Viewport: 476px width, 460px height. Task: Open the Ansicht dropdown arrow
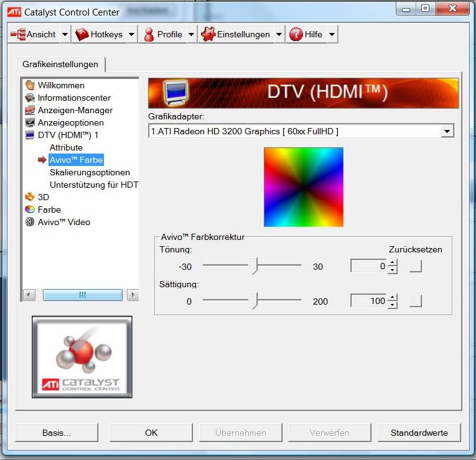[65, 35]
